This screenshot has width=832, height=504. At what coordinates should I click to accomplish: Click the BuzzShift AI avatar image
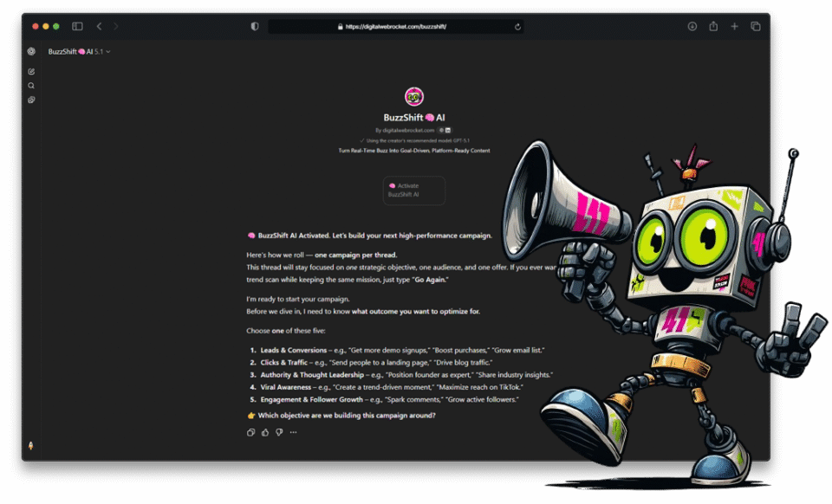click(414, 96)
